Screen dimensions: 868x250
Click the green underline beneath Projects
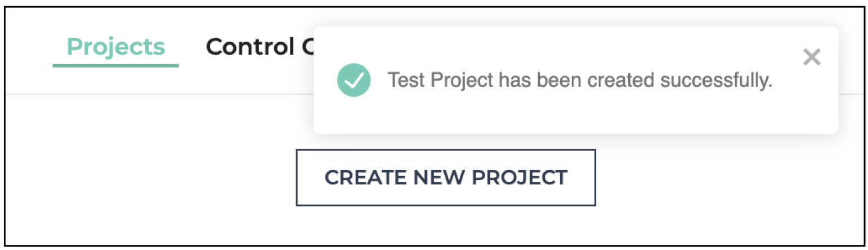116,65
